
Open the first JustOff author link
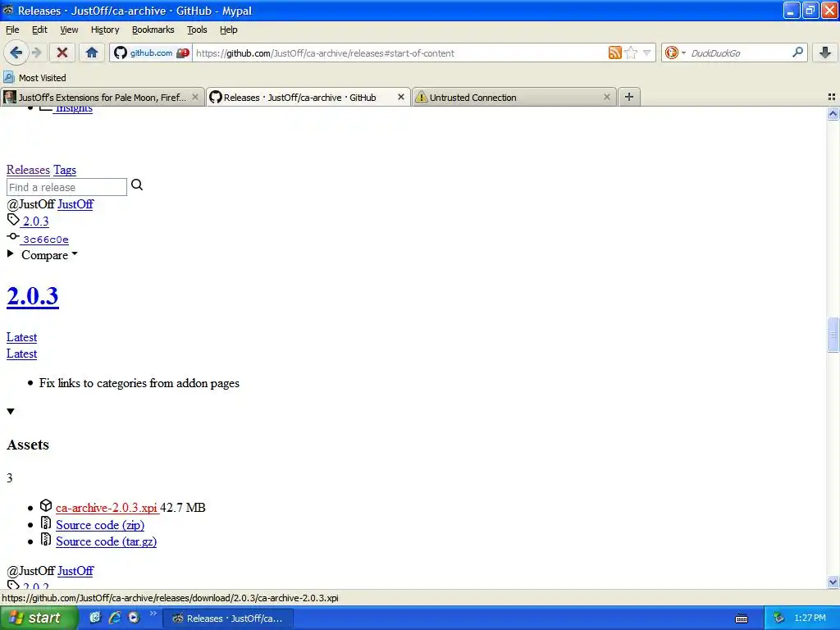point(75,204)
